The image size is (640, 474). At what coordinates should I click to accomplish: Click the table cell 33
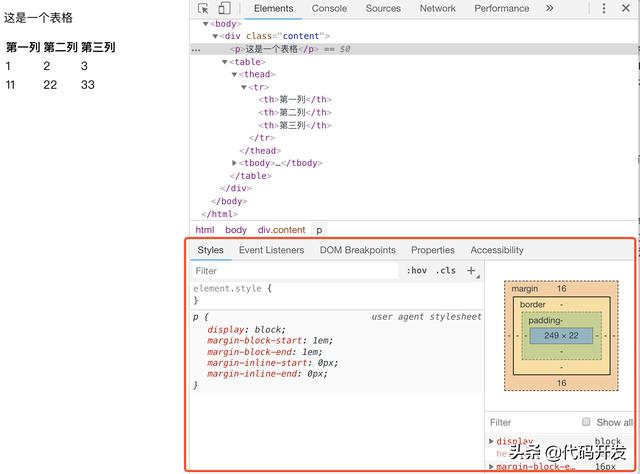[x=88, y=85]
